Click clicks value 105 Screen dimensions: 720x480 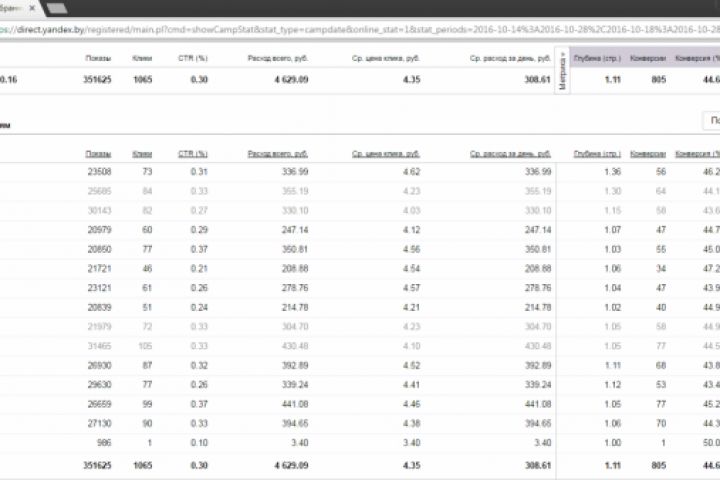click(x=145, y=346)
